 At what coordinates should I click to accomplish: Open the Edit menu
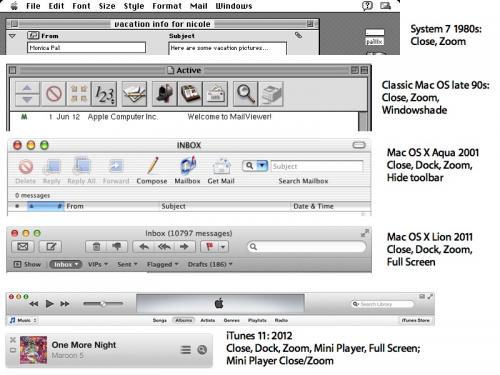56,6
